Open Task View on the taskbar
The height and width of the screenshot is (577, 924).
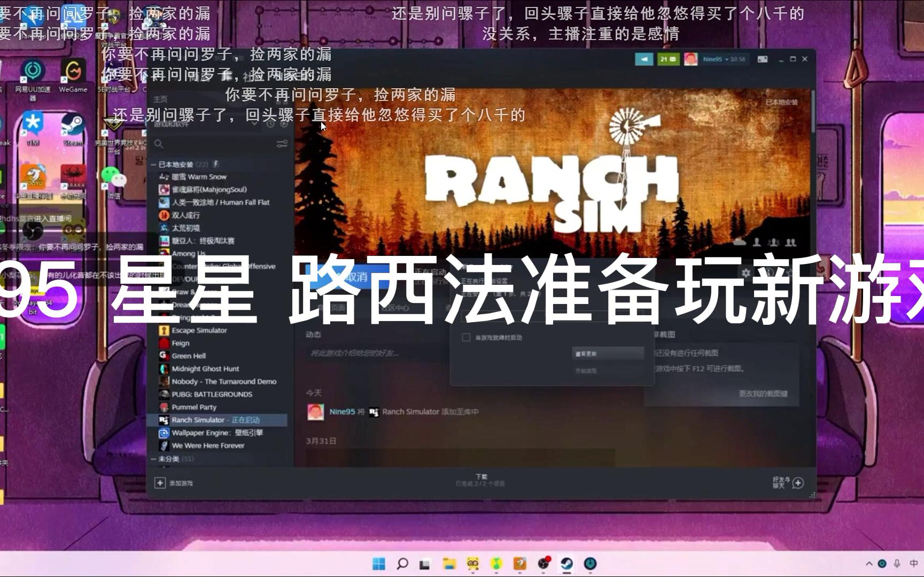[x=425, y=564]
